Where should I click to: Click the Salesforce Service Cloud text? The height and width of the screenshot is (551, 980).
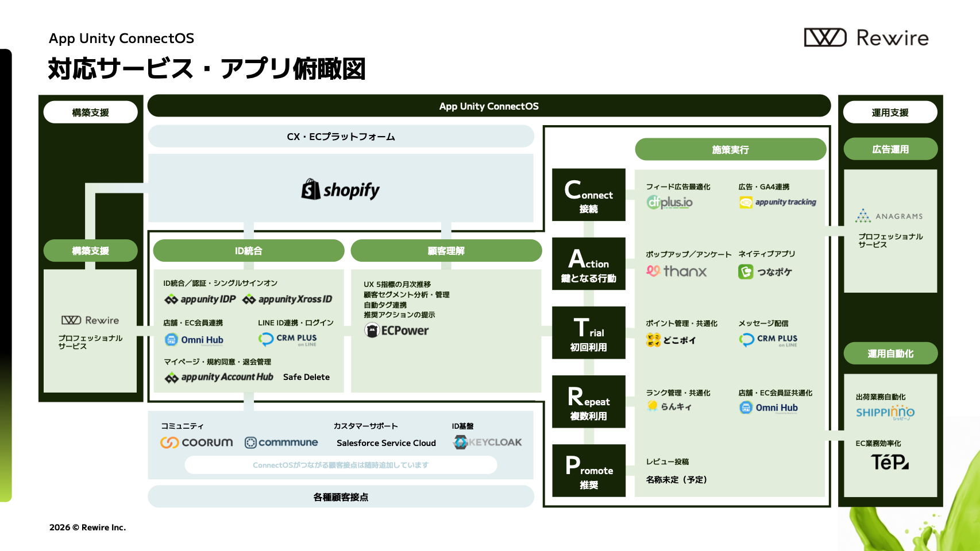pos(387,443)
